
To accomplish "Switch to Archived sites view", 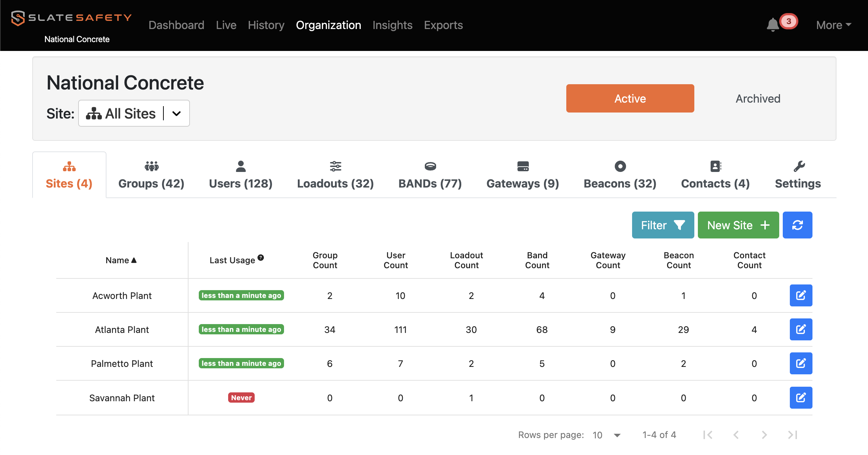I will (758, 98).
